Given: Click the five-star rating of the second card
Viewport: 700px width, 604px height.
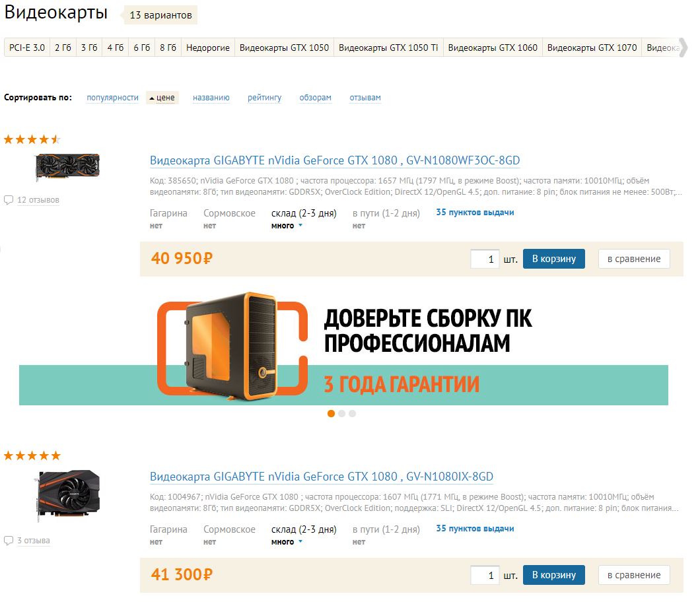Looking at the screenshot, I should point(32,455).
